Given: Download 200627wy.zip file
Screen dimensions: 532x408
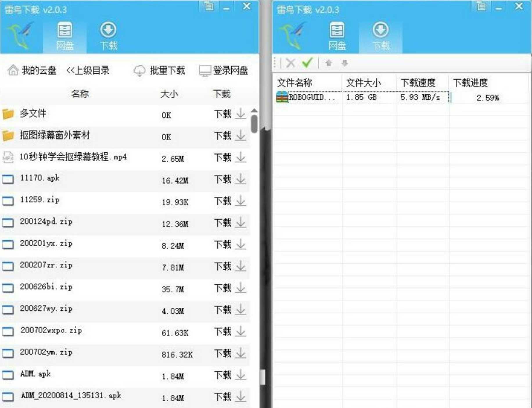Looking at the screenshot, I should click(230, 310).
